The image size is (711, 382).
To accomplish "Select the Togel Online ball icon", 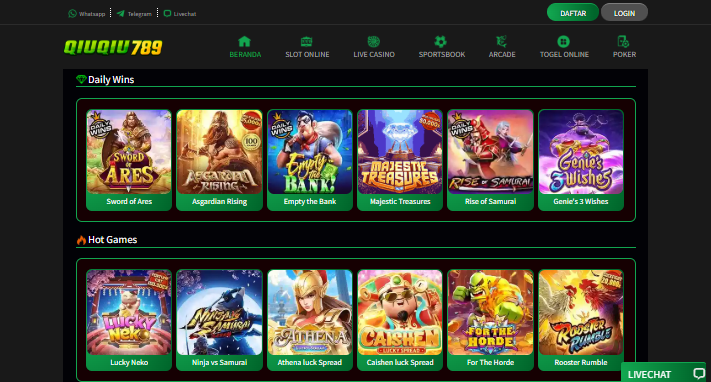I will [x=564, y=42].
